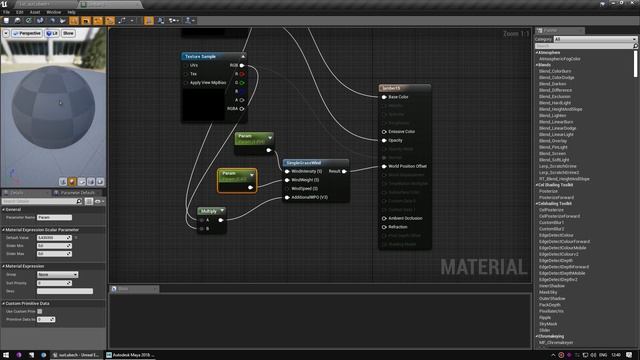Image resolution: width=640 pixels, height=360 pixels.
Task: Open the viewport Show menu
Action: click(68, 33)
